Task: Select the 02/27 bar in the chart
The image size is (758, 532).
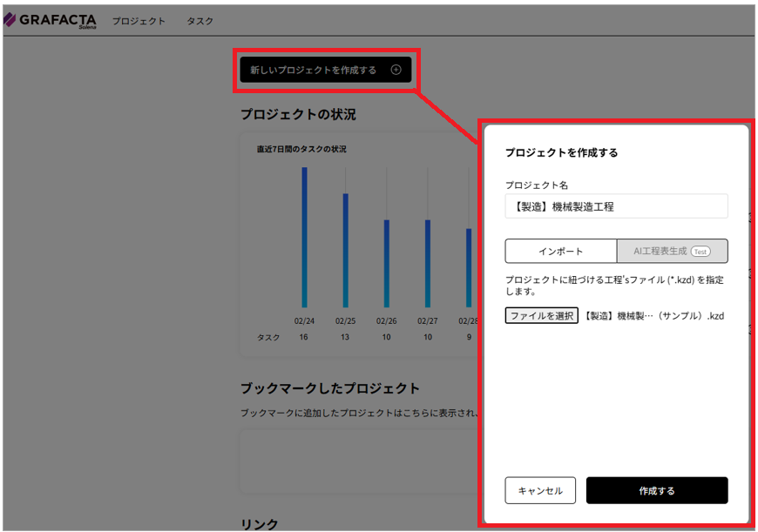Action: pyautogui.click(x=428, y=263)
